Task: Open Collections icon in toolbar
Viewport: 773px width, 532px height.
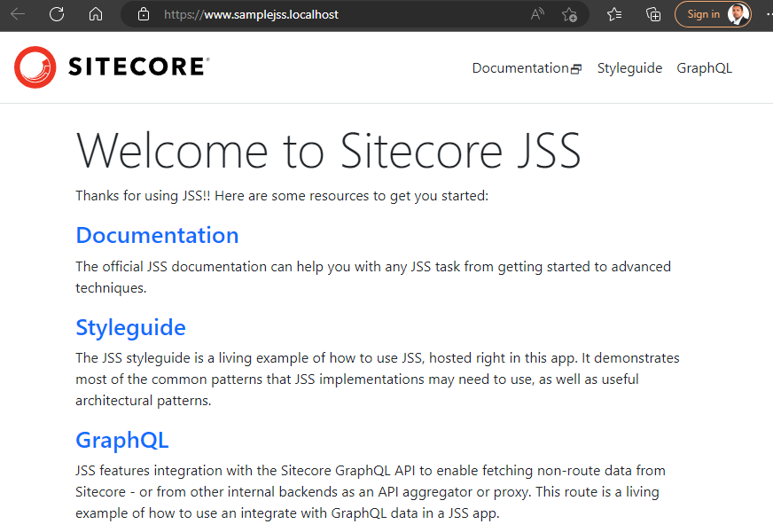Action: [x=653, y=14]
